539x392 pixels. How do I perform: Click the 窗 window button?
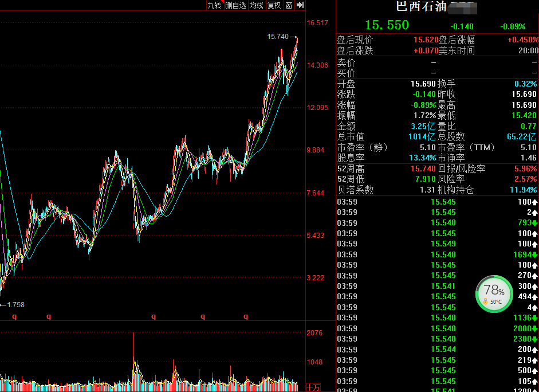(x=289, y=5)
